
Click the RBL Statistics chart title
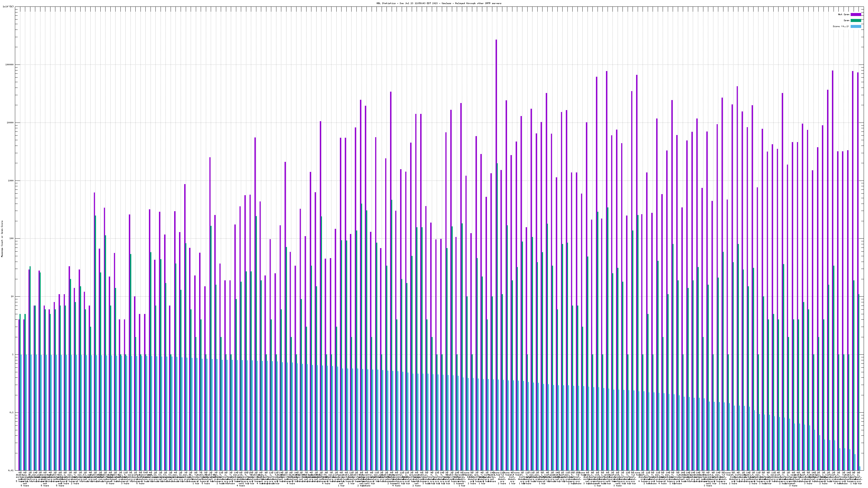tap(439, 3)
